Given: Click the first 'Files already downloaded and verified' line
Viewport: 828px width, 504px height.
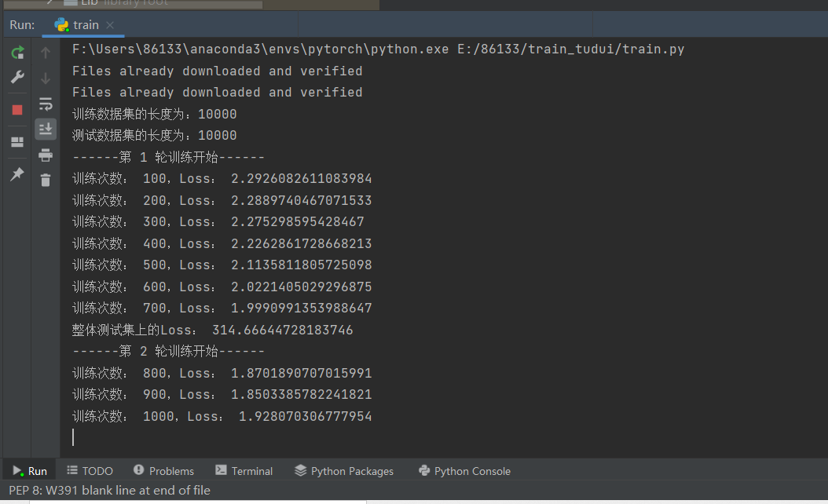Looking at the screenshot, I should coord(217,71).
